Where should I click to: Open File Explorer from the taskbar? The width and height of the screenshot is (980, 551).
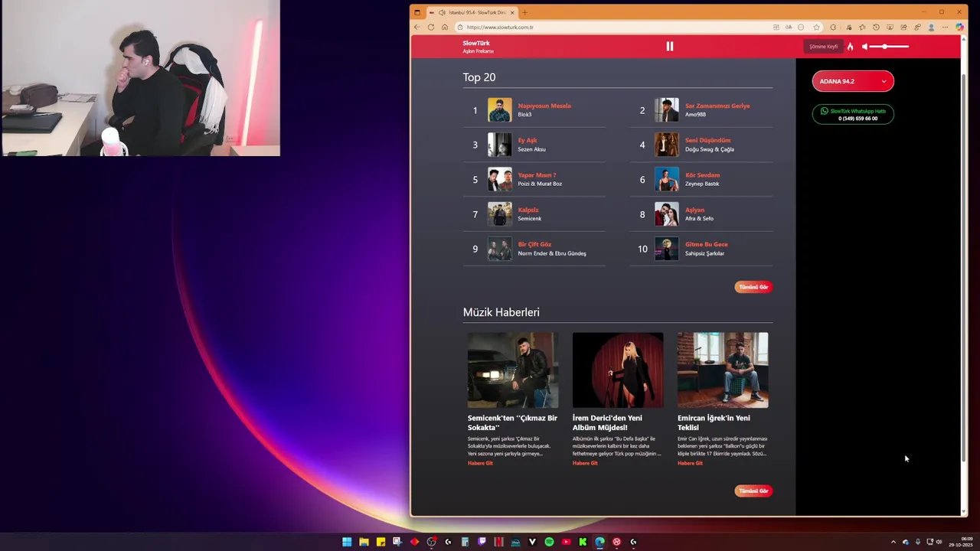pos(364,542)
